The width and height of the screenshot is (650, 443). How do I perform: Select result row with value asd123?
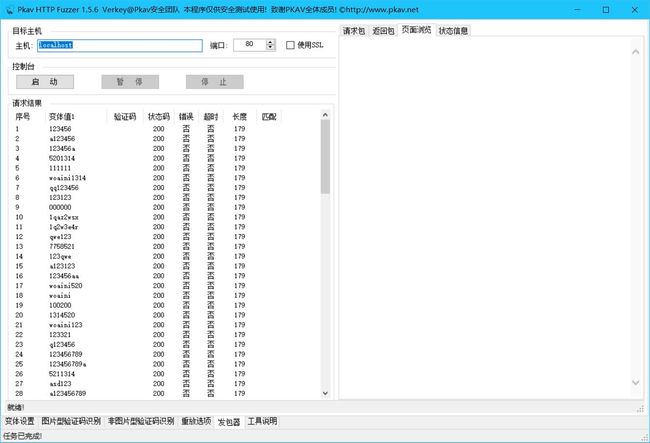[x=166, y=384]
